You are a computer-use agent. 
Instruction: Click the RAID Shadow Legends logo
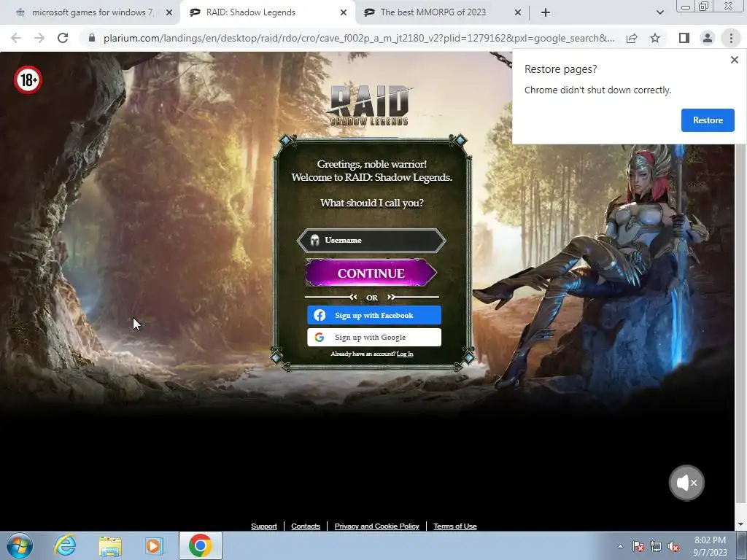pyautogui.click(x=370, y=105)
